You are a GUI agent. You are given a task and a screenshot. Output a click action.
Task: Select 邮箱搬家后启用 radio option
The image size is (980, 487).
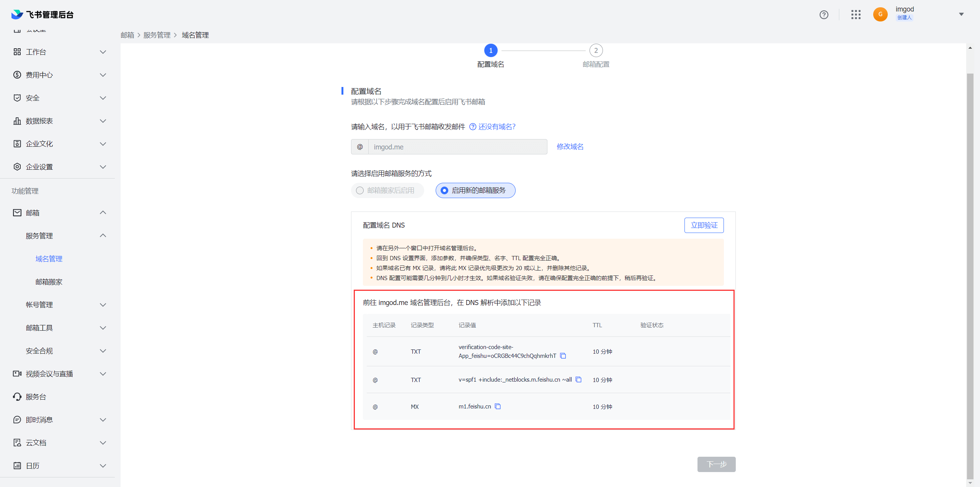360,190
